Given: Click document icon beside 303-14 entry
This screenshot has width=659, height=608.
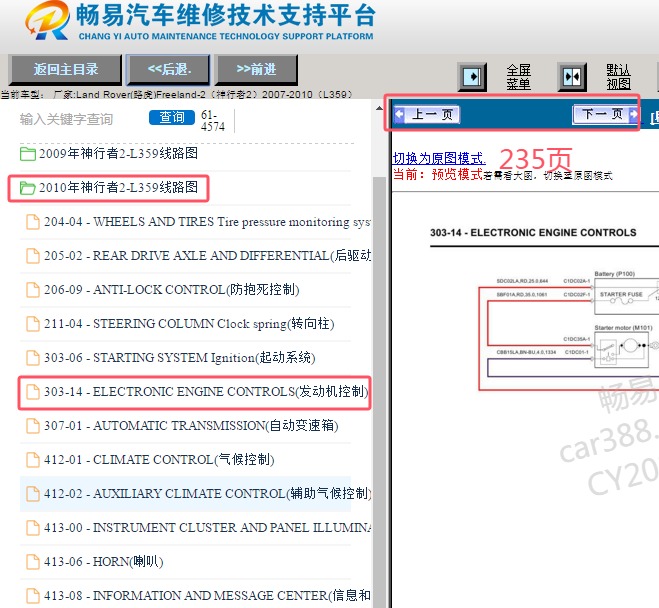Looking at the screenshot, I should 33,392.
